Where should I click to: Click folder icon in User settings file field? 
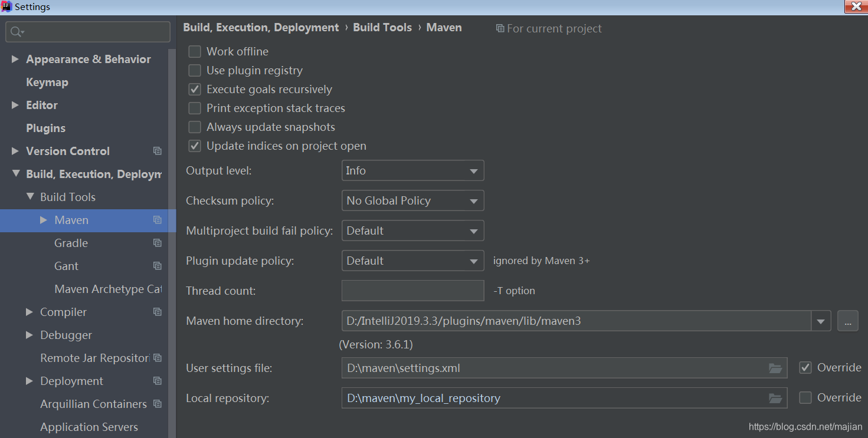[775, 368]
